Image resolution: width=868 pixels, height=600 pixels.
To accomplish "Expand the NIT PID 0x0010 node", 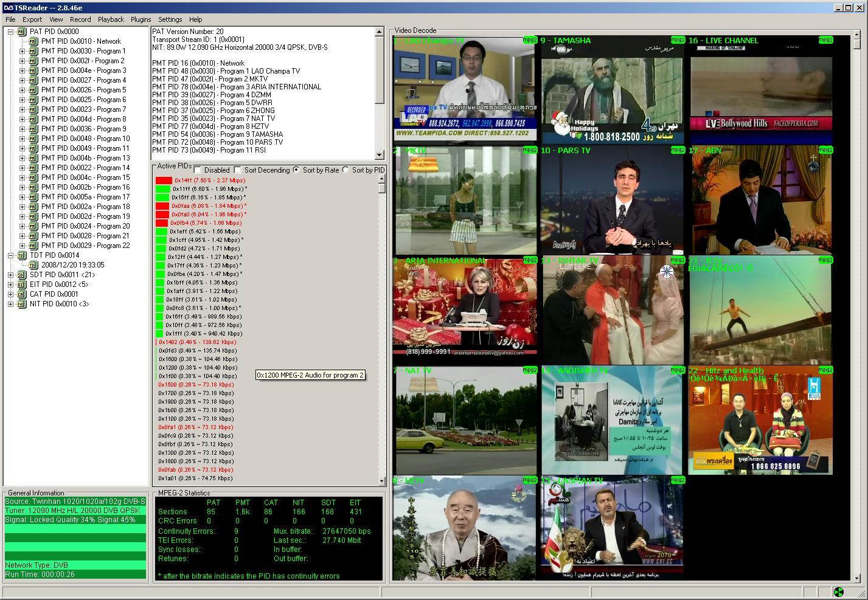I will point(10,304).
